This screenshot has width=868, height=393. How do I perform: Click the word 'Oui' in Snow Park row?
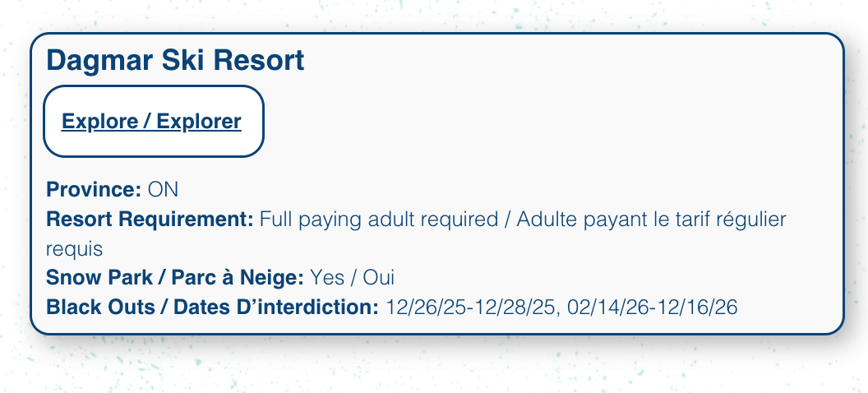379,277
